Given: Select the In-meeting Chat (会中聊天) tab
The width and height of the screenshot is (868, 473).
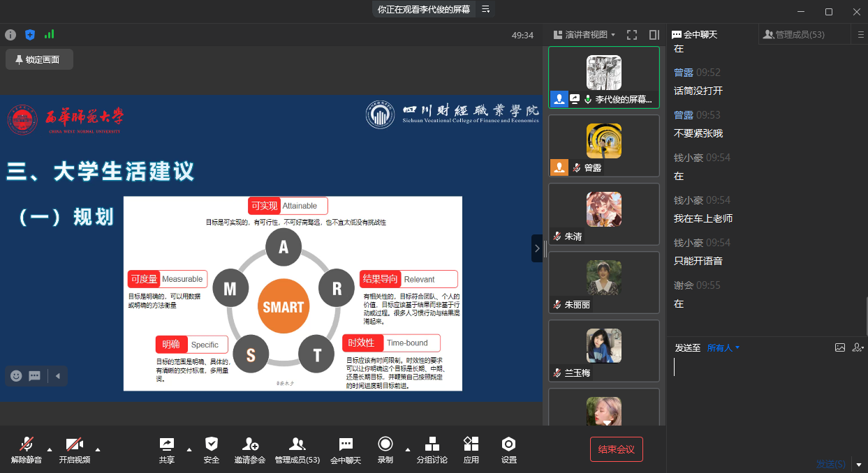Looking at the screenshot, I should pyautogui.click(x=694, y=34).
